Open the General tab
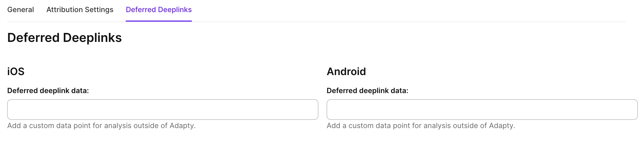The image size is (644, 144). [21, 10]
